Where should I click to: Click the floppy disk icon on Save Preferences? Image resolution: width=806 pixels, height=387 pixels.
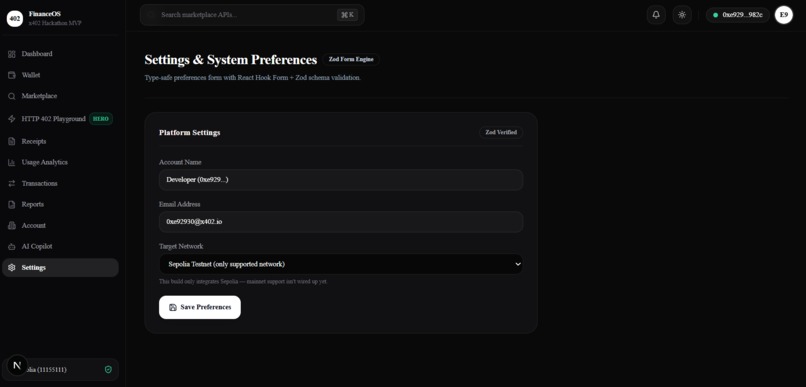point(173,307)
